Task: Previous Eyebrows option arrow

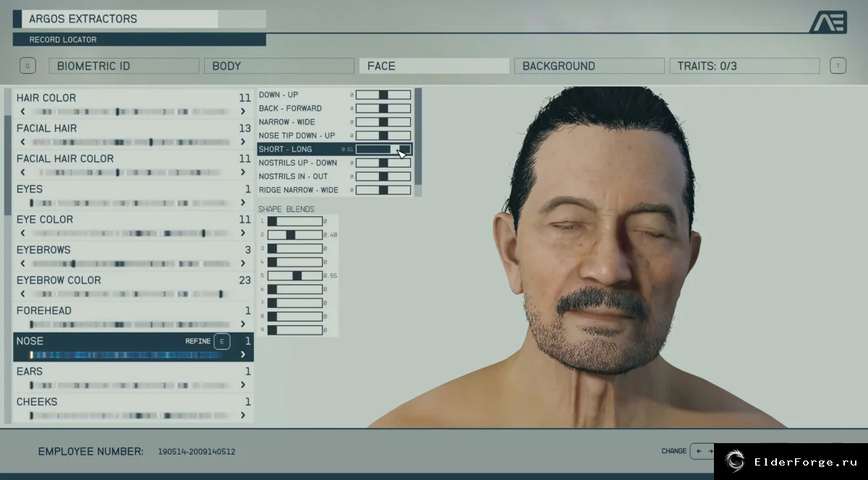Action: coord(23,263)
